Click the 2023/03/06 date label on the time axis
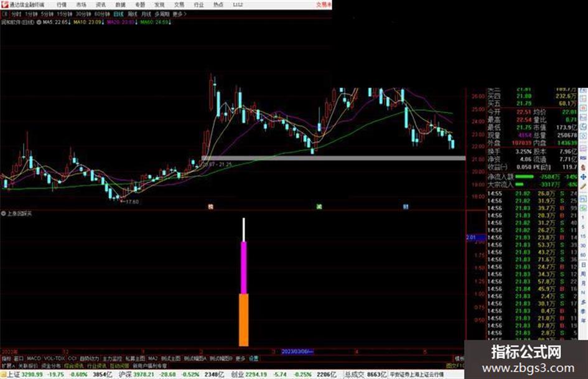The height and width of the screenshot is (379, 588). click(297, 352)
